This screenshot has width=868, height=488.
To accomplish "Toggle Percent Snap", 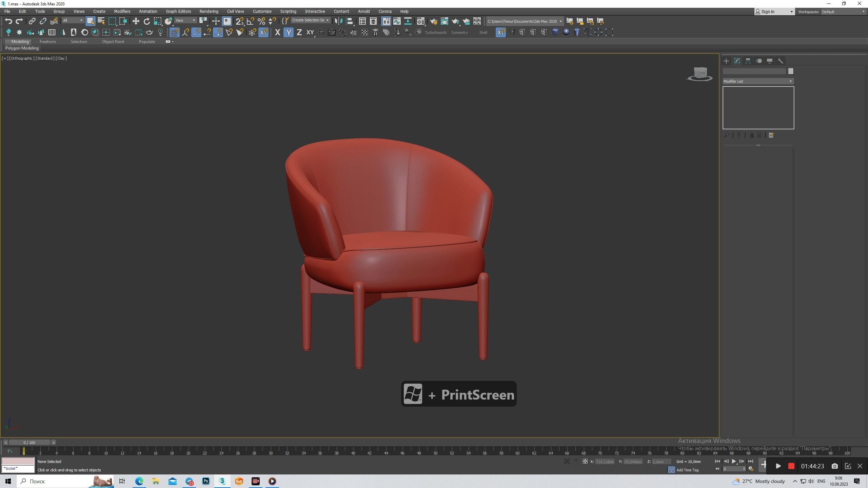I will tap(261, 21).
